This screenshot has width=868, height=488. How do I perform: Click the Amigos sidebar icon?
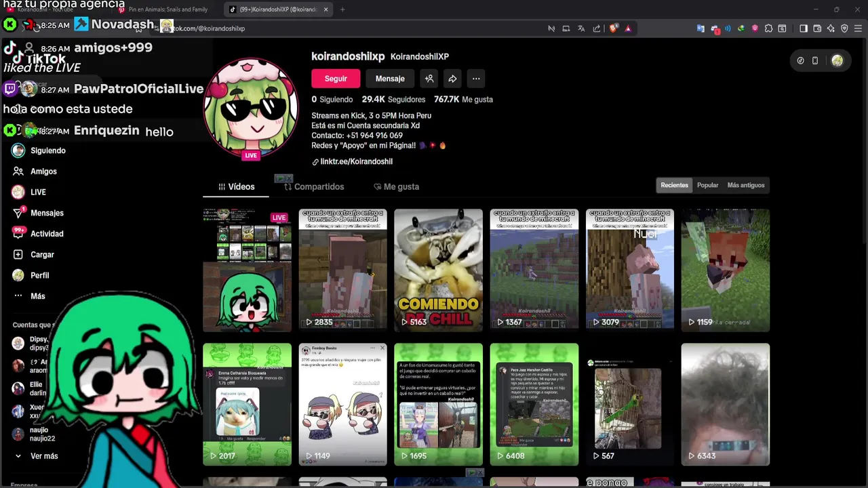(18, 171)
